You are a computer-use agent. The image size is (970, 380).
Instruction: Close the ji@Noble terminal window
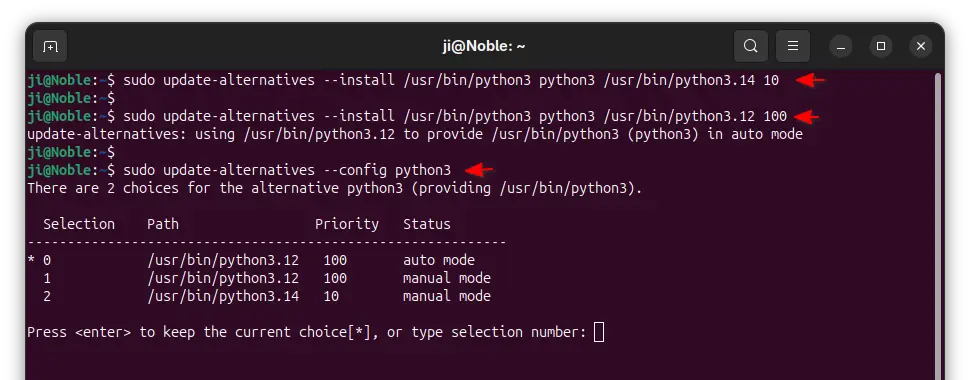(x=921, y=46)
